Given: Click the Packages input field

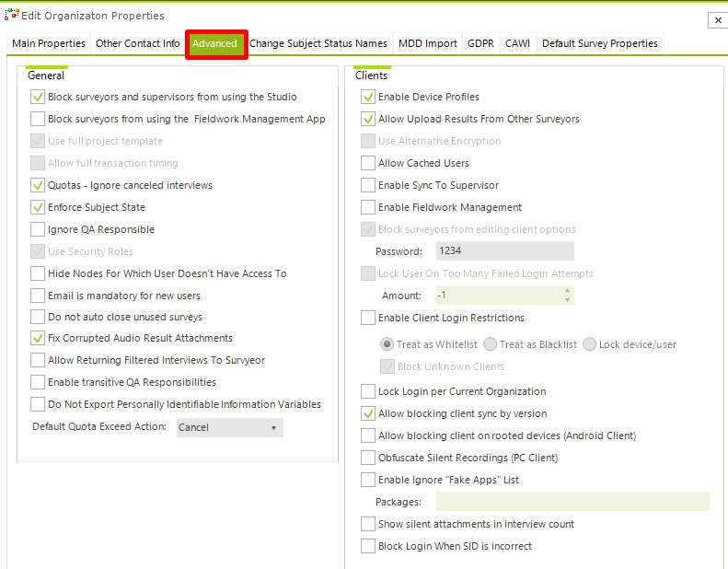Looking at the screenshot, I should 573,502.
